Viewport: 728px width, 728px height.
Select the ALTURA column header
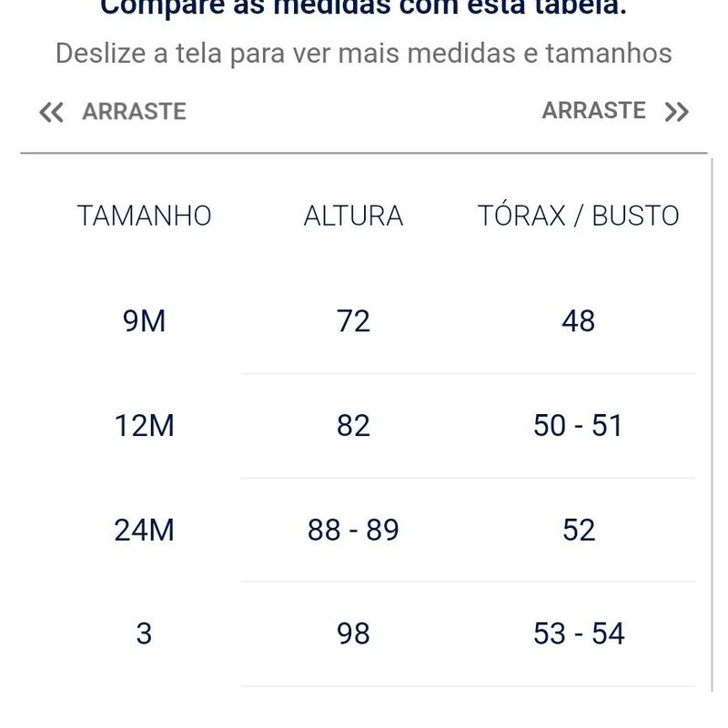click(353, 216)
